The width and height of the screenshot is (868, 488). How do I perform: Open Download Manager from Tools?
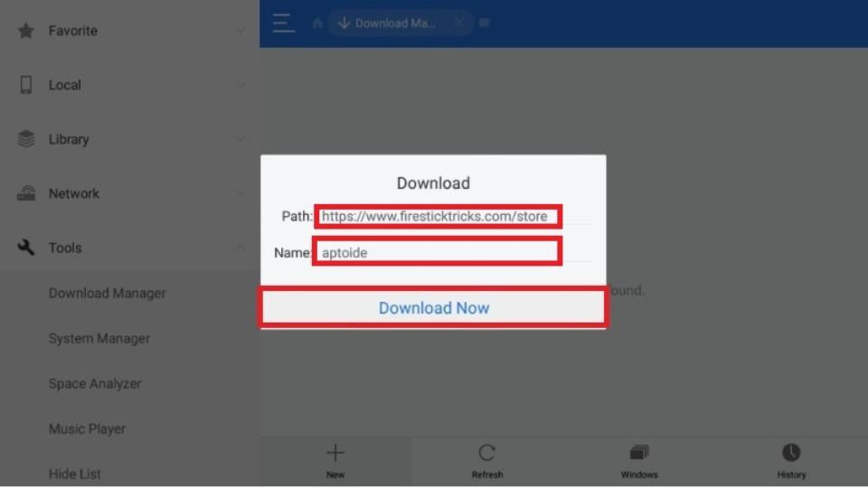click(107, 293)
